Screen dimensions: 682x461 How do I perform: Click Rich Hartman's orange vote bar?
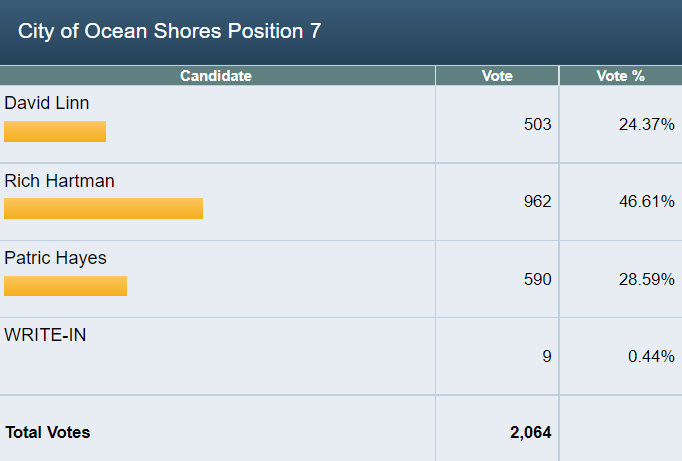tap(103, 208)
